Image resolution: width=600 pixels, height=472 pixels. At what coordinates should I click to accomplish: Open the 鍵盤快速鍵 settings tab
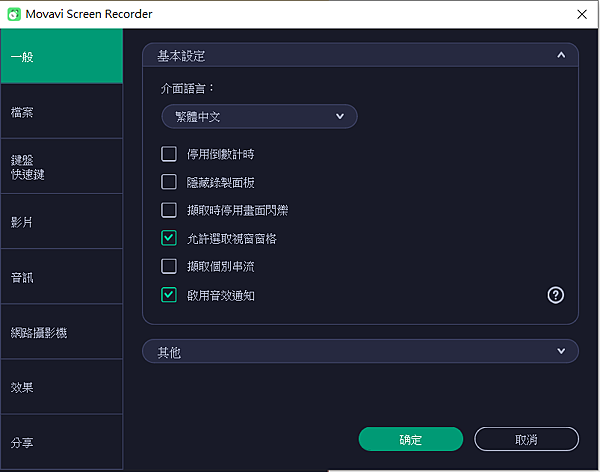tap(62, 167)
